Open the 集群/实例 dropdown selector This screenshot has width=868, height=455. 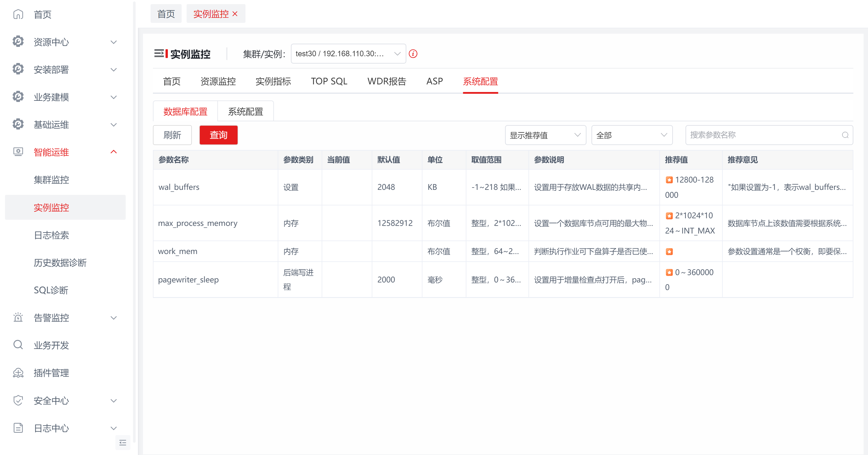pos(348,54)
